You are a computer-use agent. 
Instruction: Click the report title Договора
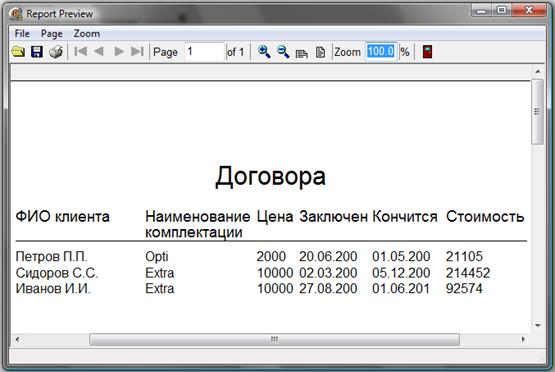pos(270,176)
